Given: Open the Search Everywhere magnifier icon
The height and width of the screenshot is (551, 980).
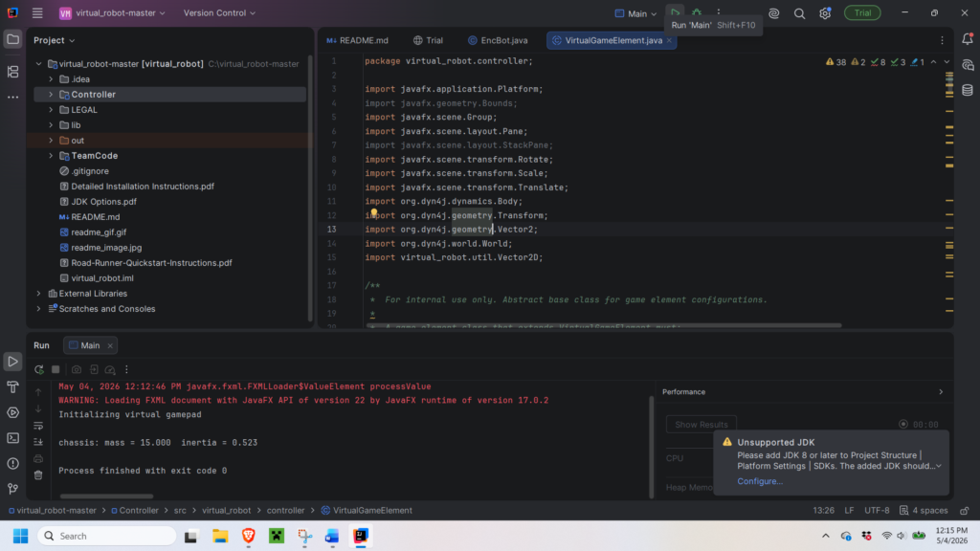Looking at the screenshot, I should tap(799, 13).
